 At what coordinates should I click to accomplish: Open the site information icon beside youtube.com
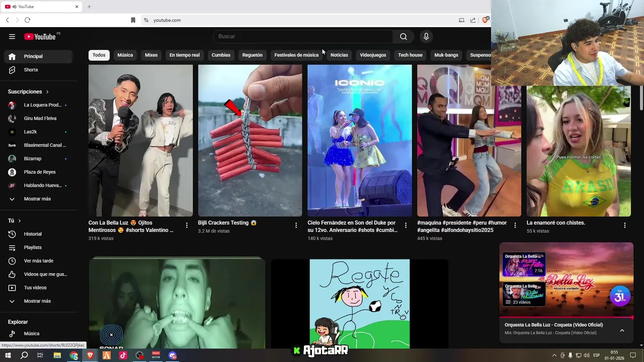146,20
